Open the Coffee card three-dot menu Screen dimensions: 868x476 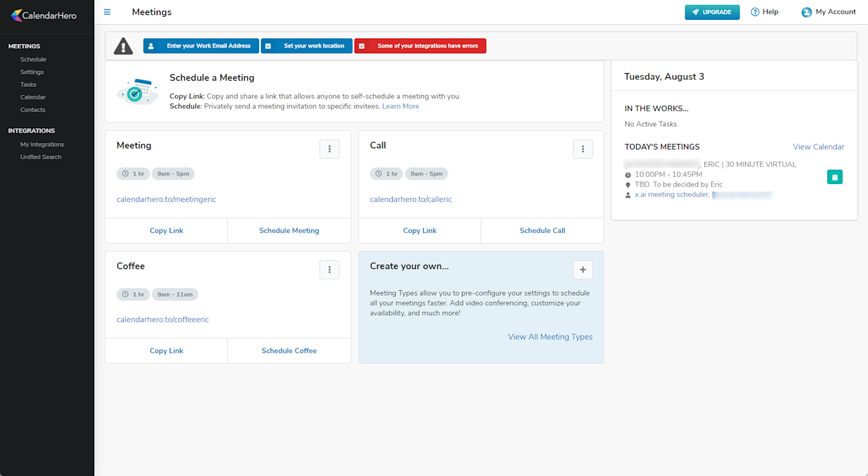point(329,270)
